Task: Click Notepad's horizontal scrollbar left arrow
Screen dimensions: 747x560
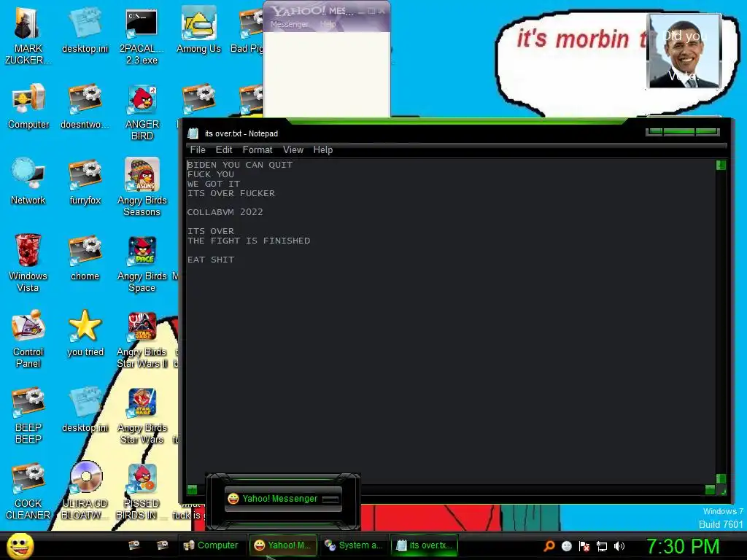Action: point(192,489)
